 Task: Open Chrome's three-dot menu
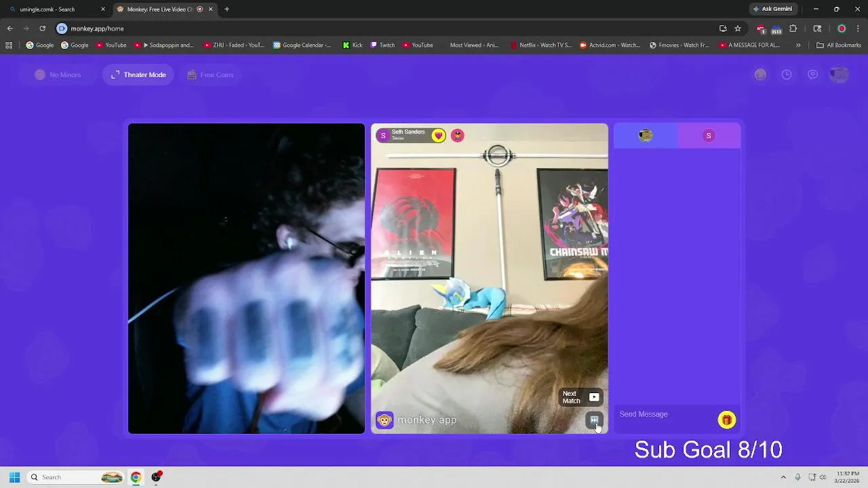tap(859, 28)
